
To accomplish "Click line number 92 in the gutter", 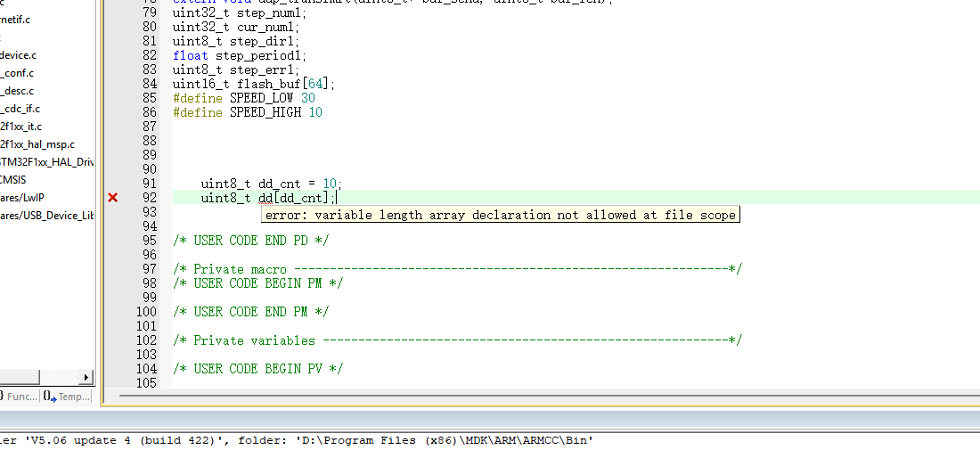I will click(150, 198).
